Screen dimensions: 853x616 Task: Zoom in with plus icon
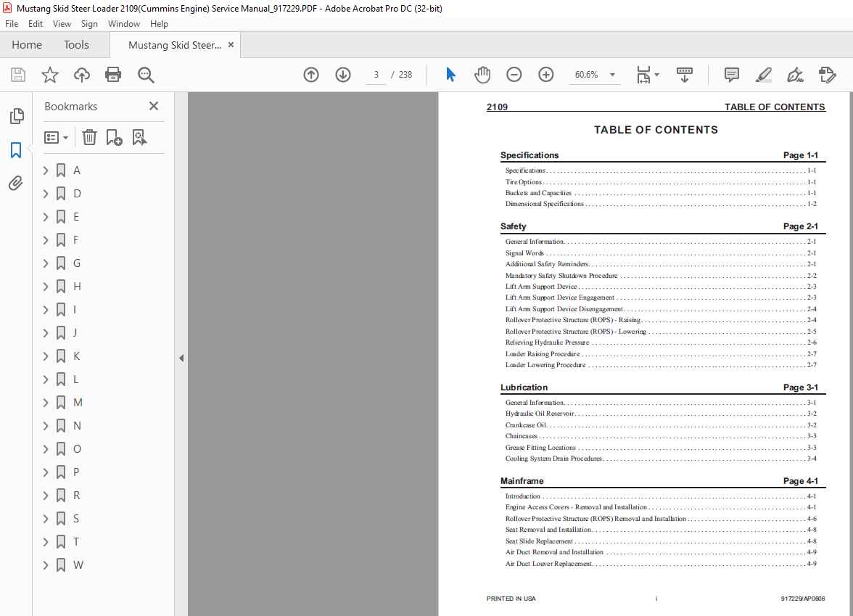tap(545, 75)
